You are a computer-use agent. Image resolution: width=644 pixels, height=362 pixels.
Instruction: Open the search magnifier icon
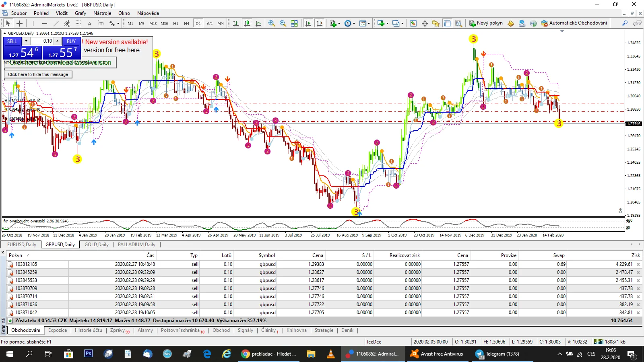click(625, 23)
